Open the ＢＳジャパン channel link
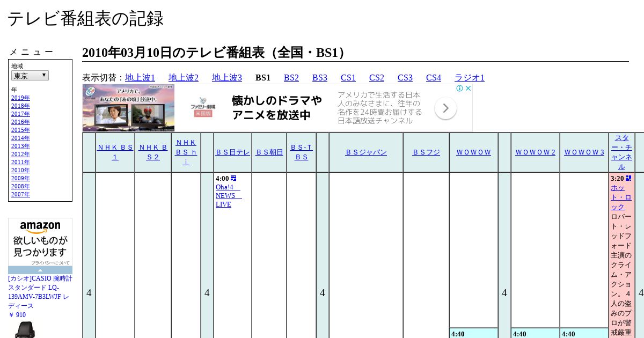Viewport: 644px width, 338px height. pyautogui.click(x=366, y=152)
